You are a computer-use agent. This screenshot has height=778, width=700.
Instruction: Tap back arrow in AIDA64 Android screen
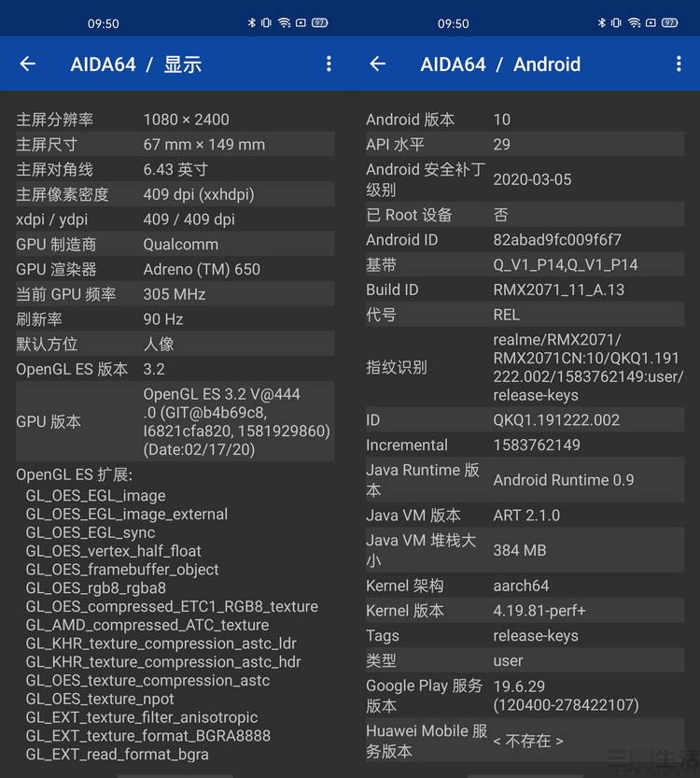tap(378, 64)
